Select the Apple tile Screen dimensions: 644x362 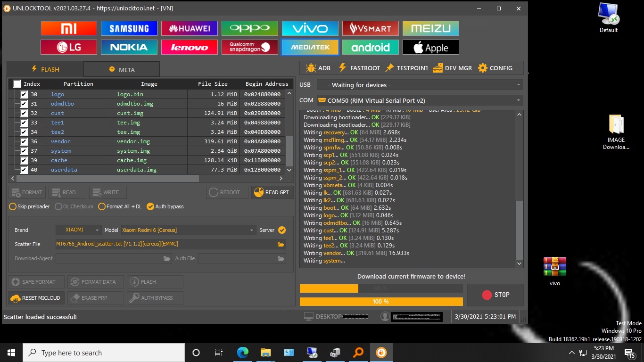[x=431, y=47]
